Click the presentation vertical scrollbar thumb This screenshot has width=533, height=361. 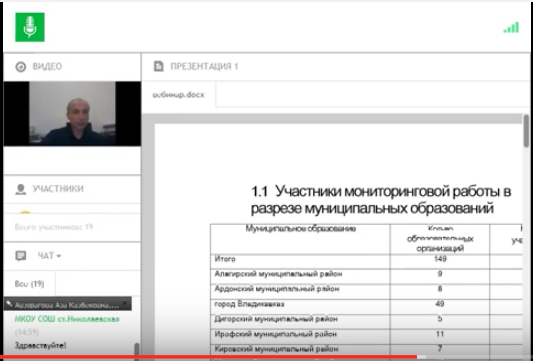(526, 131)
